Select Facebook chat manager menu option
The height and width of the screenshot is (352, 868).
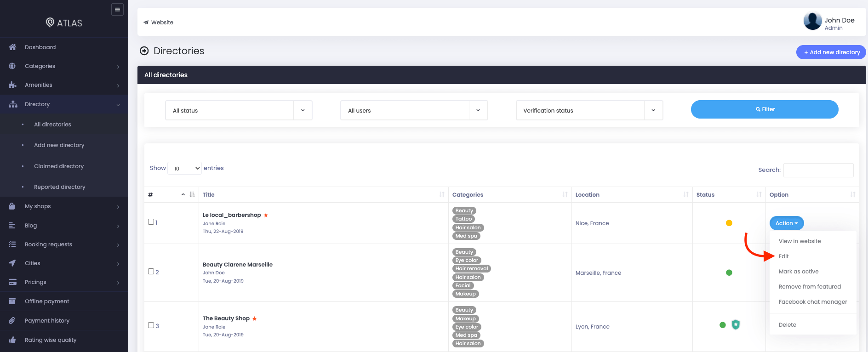click(813, 301)
